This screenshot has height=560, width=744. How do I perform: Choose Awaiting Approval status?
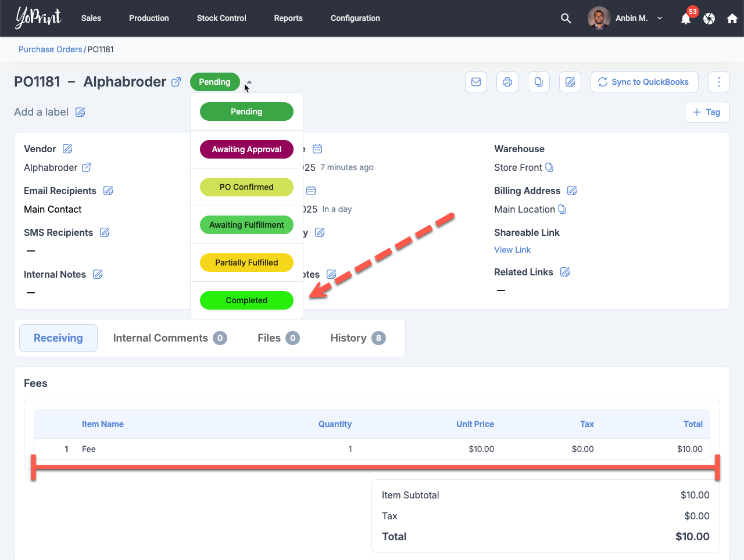246,149
